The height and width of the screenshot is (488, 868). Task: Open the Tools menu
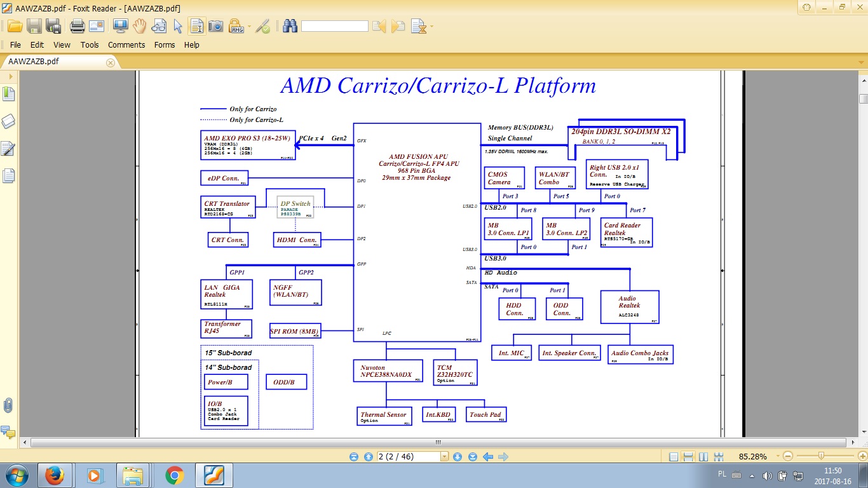pyautogui.click(x=90, y=44)
